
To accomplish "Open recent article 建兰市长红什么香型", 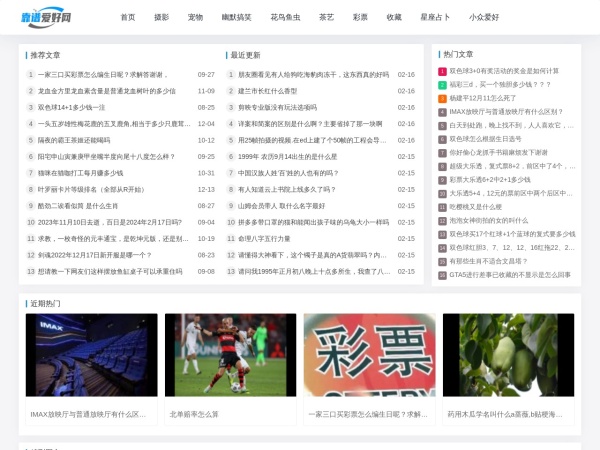I will (x=267, y=91).
